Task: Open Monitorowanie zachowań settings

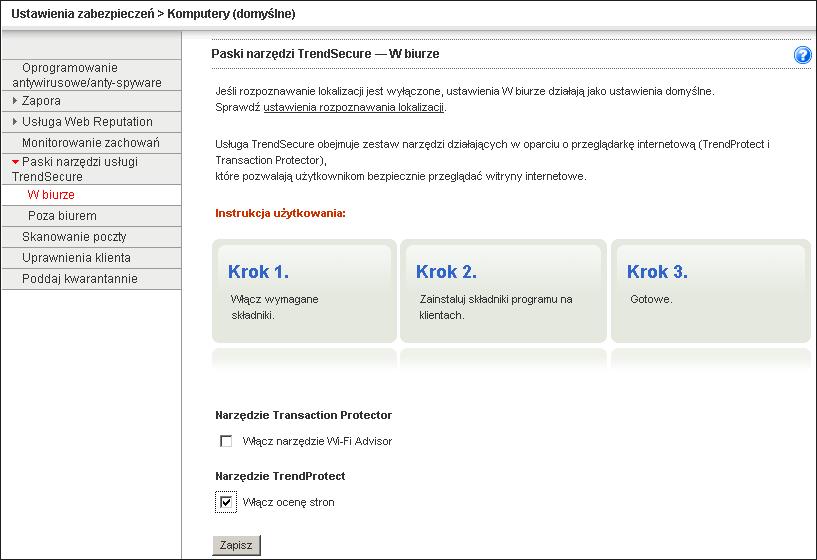Action: 92,143
